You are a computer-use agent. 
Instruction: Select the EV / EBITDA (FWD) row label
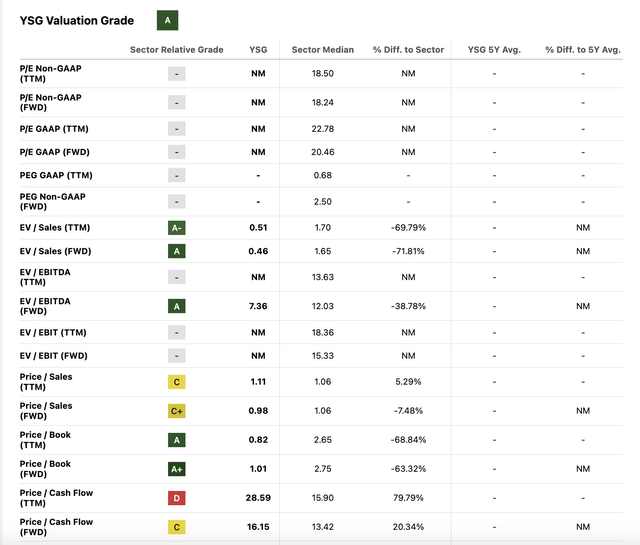point(45,306)
